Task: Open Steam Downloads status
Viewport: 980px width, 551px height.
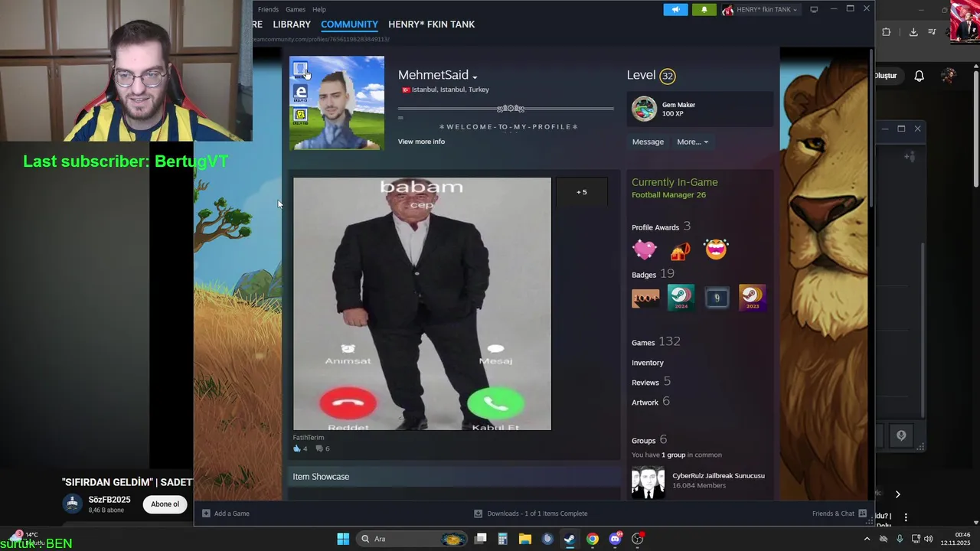Action: click(x=531, y=514)
